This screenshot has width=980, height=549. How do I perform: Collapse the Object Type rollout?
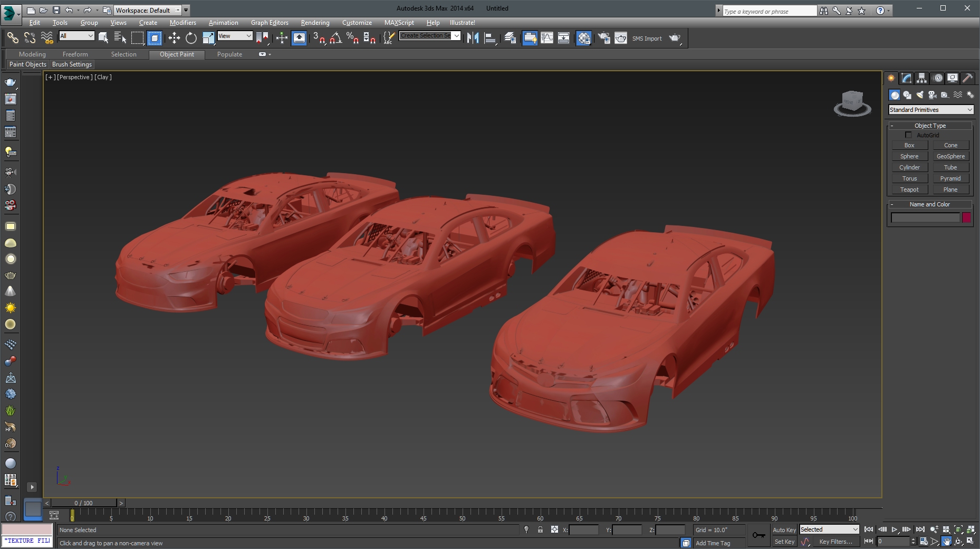pos(930,126)
